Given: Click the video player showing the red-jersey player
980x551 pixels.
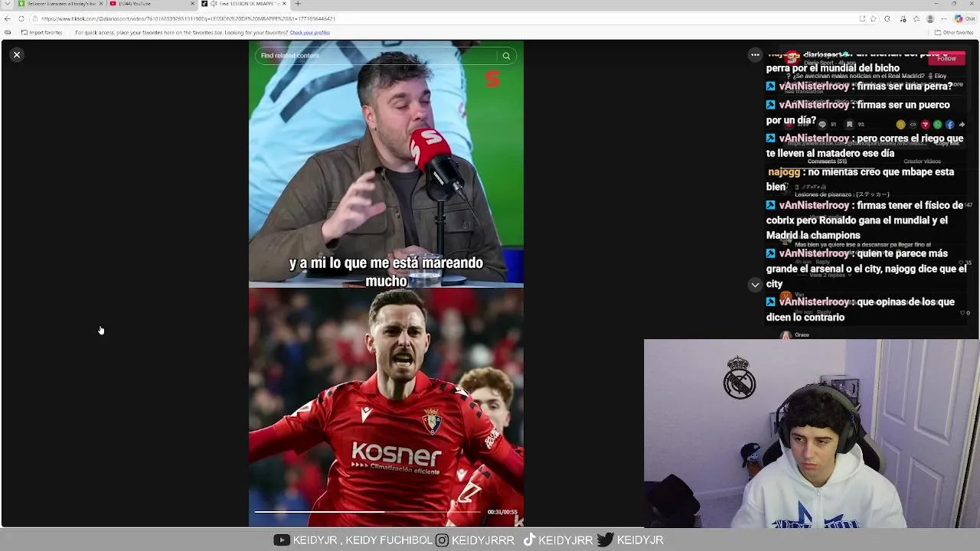Looking at the screenshot, I should [x=386, y=407].
